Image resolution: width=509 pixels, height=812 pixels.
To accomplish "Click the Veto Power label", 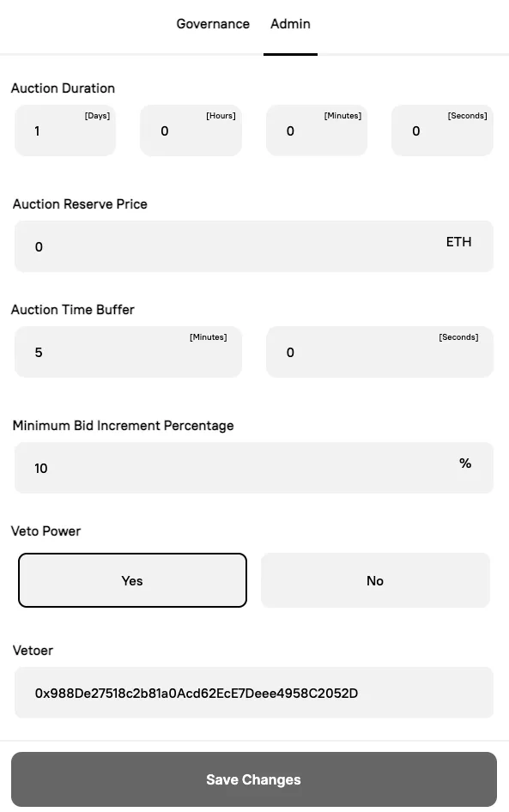I will click(45, 531).
